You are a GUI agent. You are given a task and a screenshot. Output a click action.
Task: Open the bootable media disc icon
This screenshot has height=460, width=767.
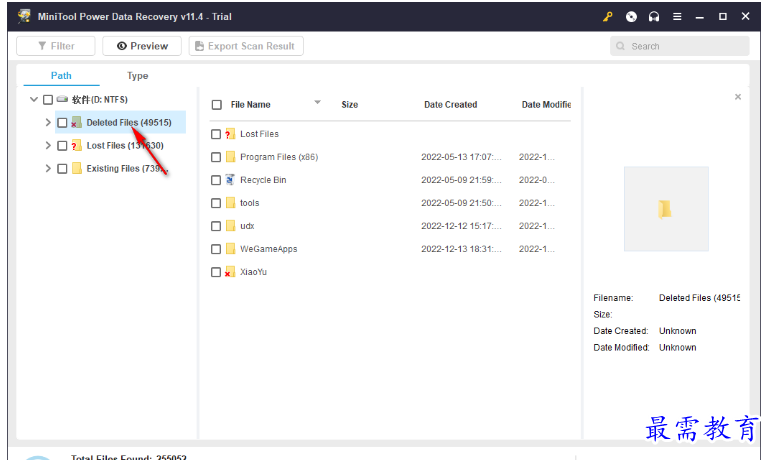point(631,17)
